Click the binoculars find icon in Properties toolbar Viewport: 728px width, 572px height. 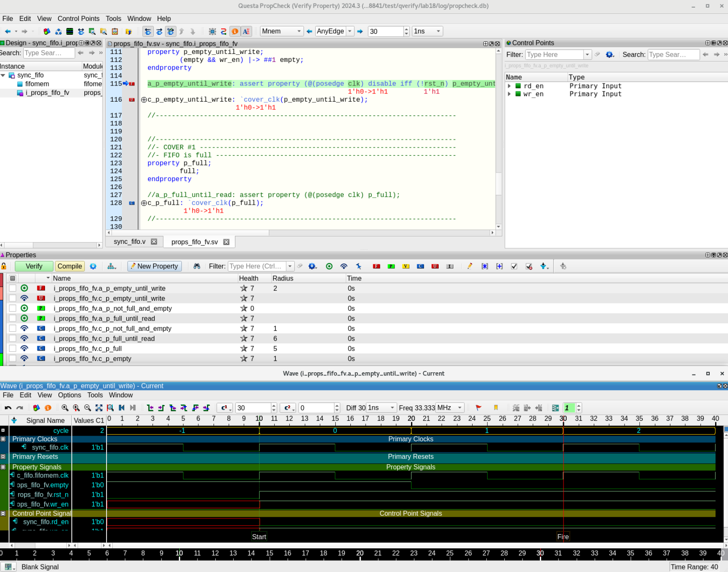pos(197,266)
